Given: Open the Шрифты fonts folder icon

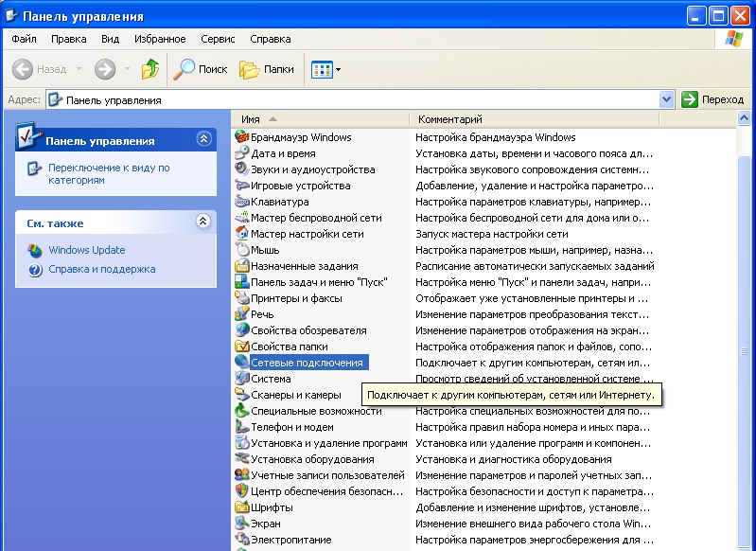Looking at the screenshot, I should click(241, 507).
